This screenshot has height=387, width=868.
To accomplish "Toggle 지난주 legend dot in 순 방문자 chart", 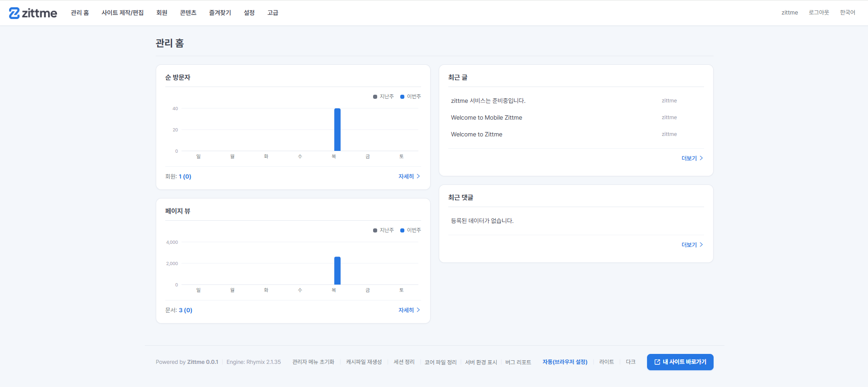I will (x=375, y=97).
